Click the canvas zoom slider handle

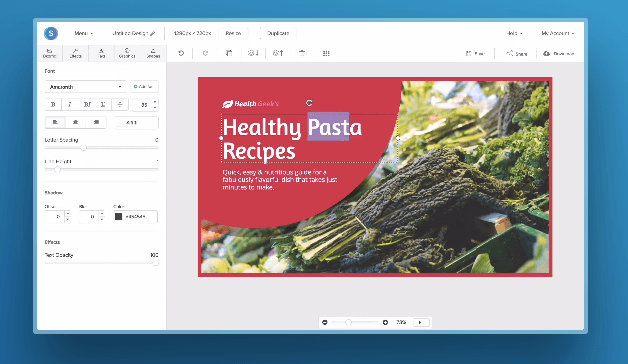tap(348, 322)
